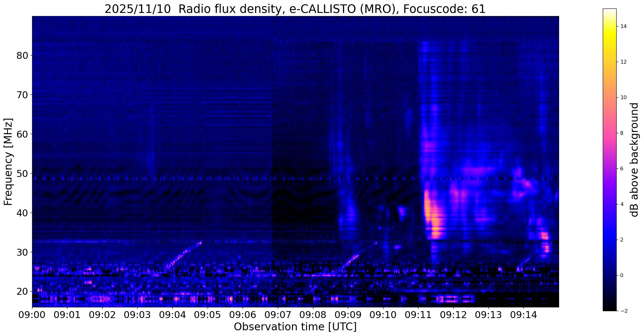Image resolution: width=644 pixels, height=336 pixels.
Task: Click the colorbar tick label 14
Action: click(623, 26)
